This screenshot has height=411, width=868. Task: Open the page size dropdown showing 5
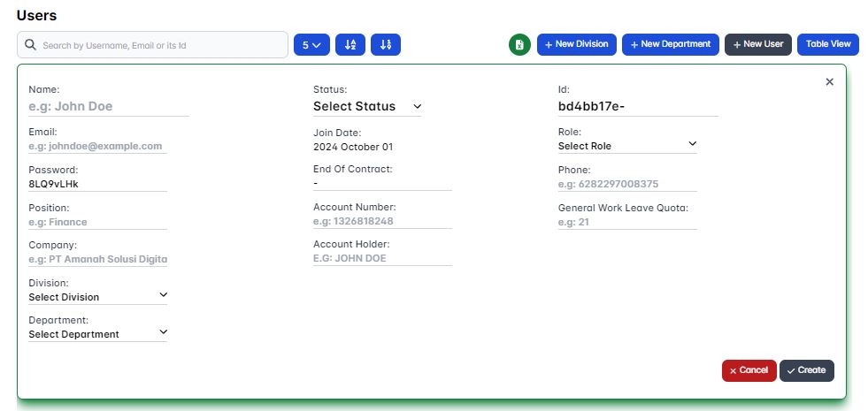point(311,44)
